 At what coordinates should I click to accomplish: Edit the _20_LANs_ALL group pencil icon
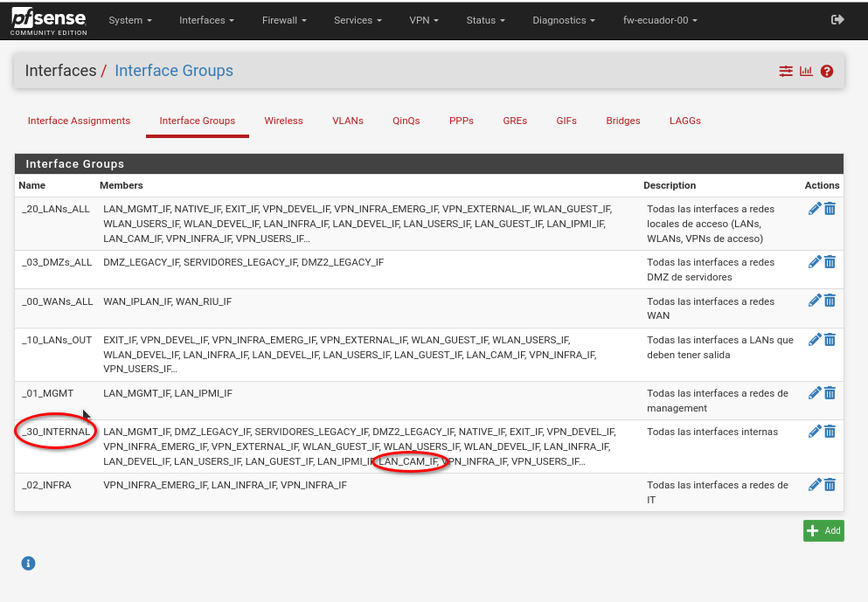point(815,209)
